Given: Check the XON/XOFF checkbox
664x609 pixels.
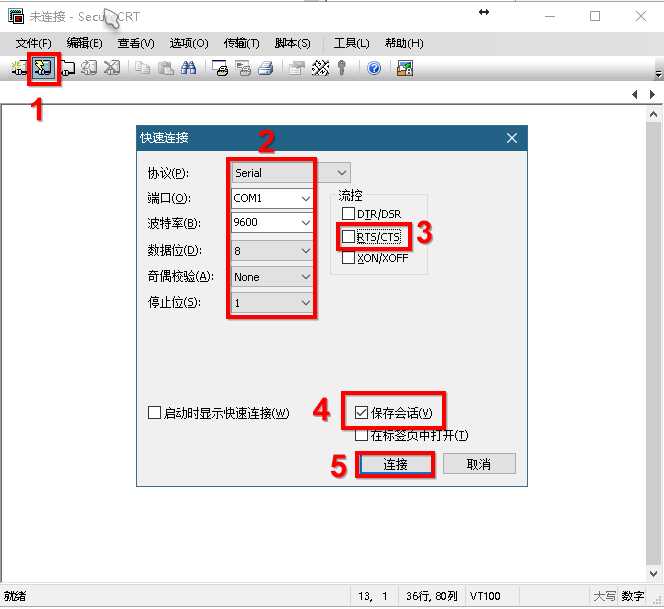Looking at the screenshot, I should [348, 257].
